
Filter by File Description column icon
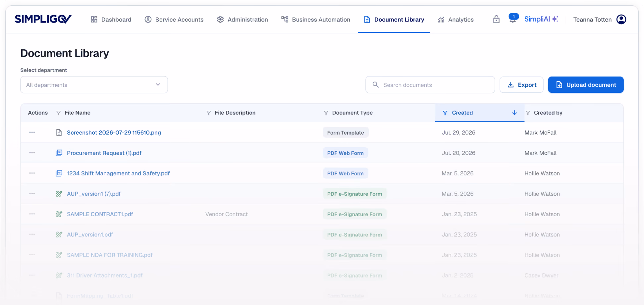pyautogui.click(x=209, y=113)
